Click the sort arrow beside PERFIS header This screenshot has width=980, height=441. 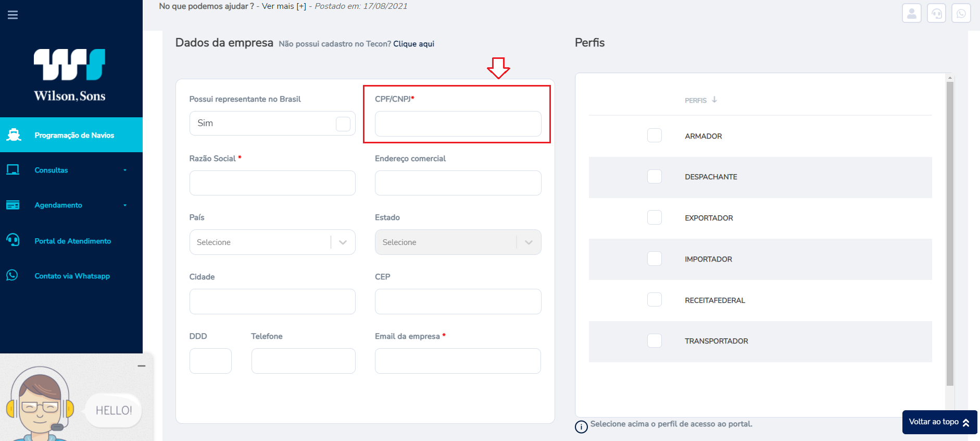(714, 100)
